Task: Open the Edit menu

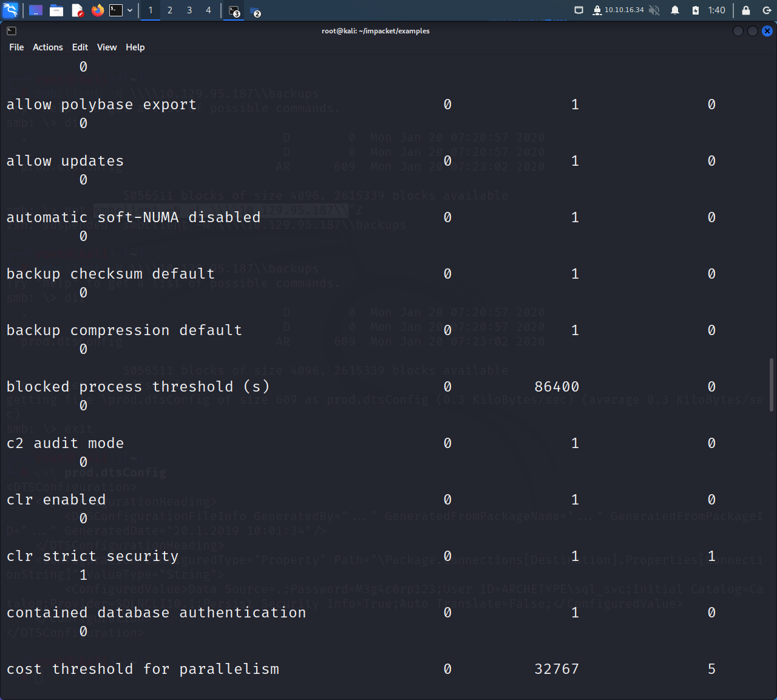Action: (80, 47)
